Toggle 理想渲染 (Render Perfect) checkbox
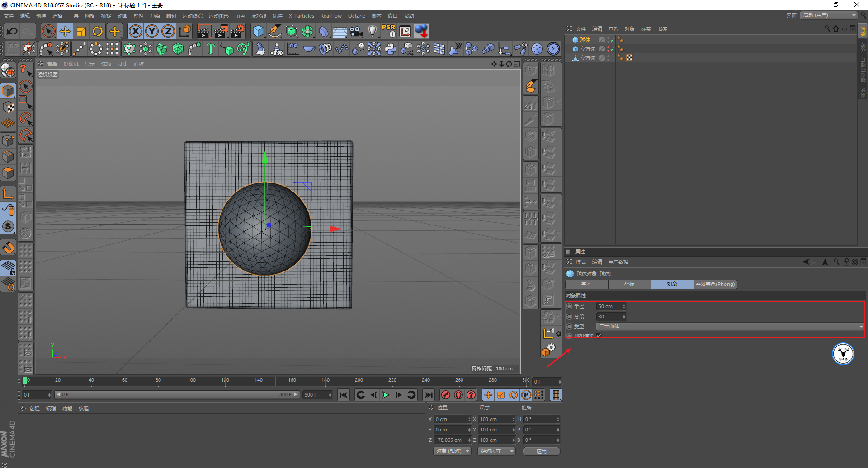This screenshot has height=468, width=868. pos(599,336)
